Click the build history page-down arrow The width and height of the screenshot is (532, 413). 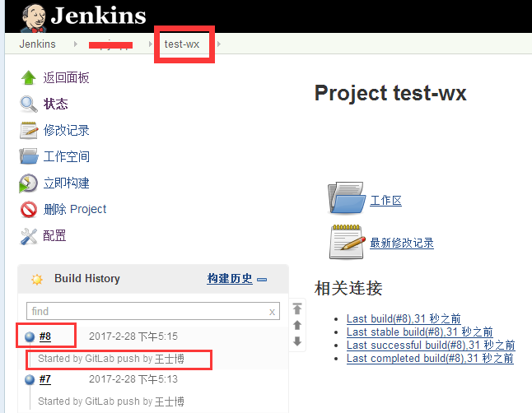pos(297,341)
